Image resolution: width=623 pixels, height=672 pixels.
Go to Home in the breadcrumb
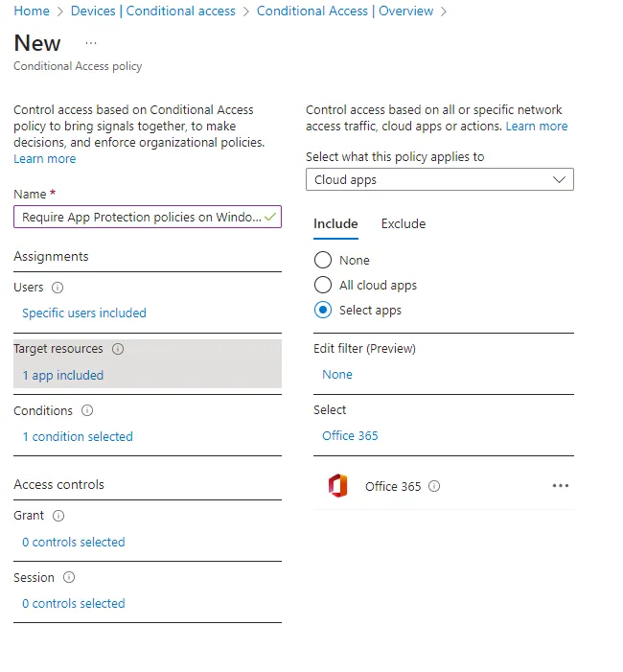coord(32,12)
